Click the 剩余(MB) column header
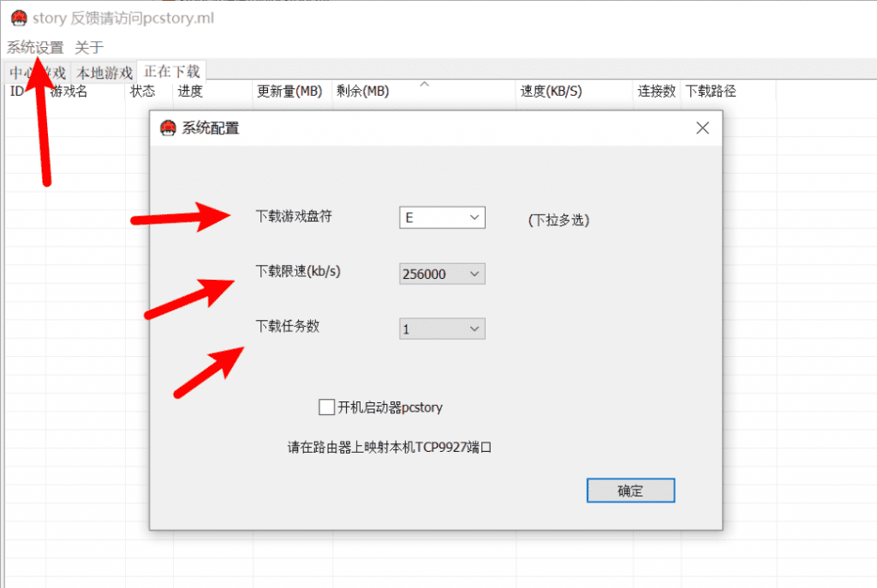The width and height of the screenshot is (877, 588). [x=362, y=91]
